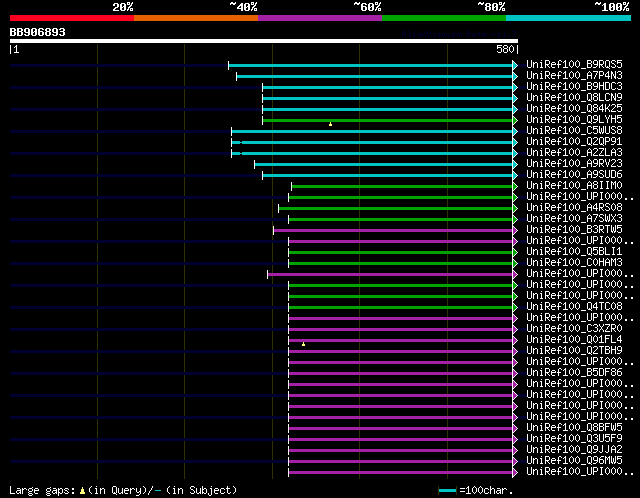
Task: Select the UniRef100_Q2QP91 label
Action: pos(574,142)
